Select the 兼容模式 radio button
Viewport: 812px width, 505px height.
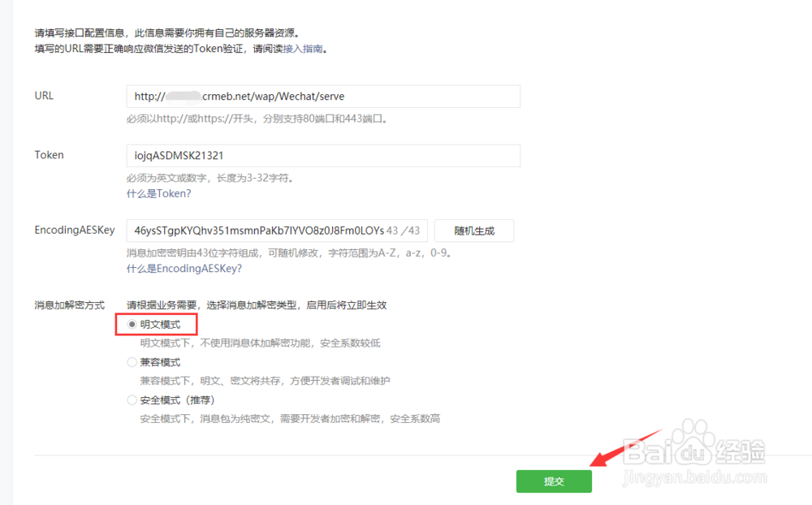(x=132, y=361)
